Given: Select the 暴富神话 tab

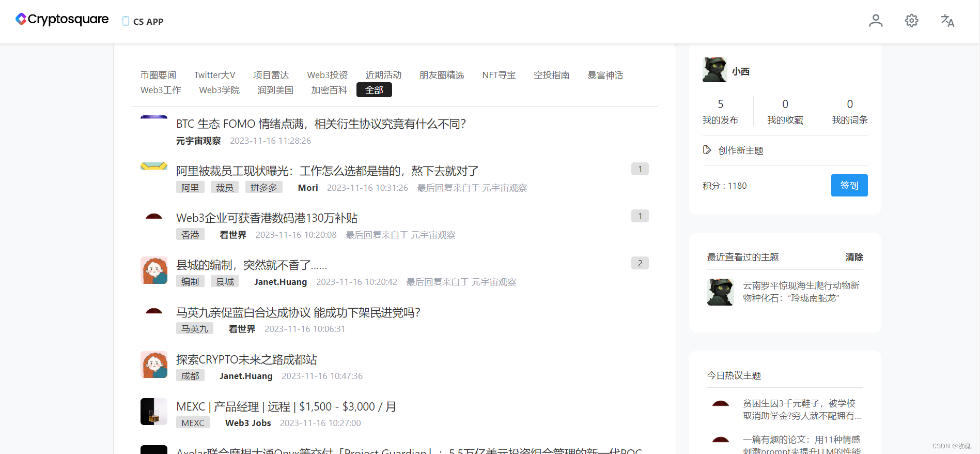Looking at the screenshot, I should (605, 75).
